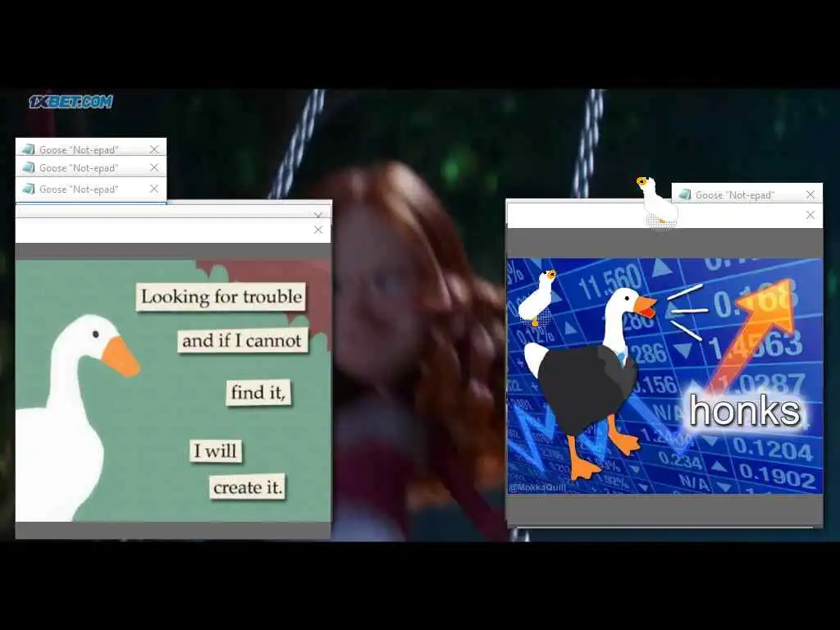Click the "find it," text strip
The height and width of the screenshot is (630, 840).
tap(258, 392)
